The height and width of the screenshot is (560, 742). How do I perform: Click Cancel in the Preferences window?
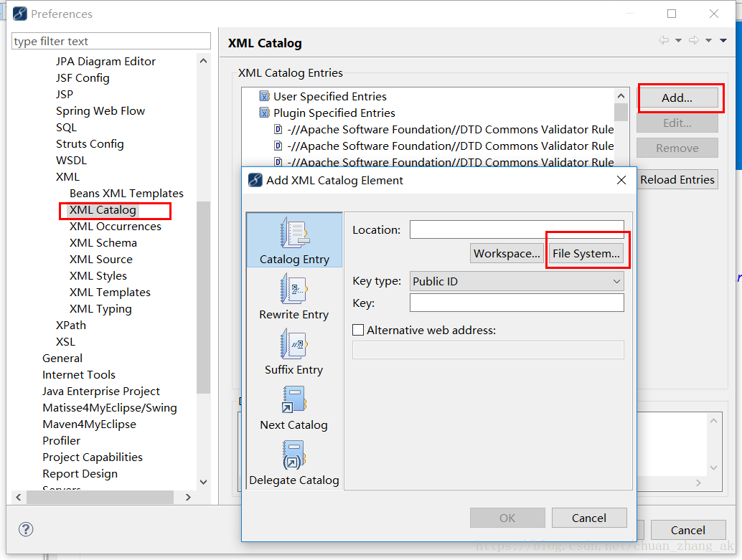688,530
